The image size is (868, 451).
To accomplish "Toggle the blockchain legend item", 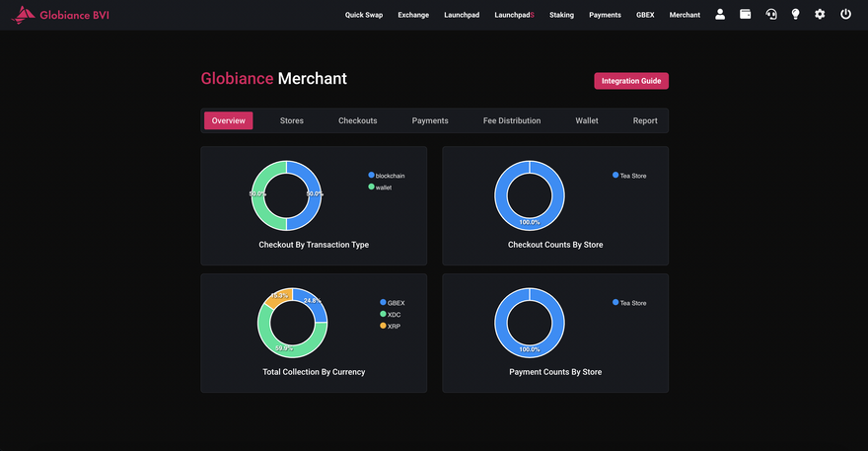I will click(388, 176).
